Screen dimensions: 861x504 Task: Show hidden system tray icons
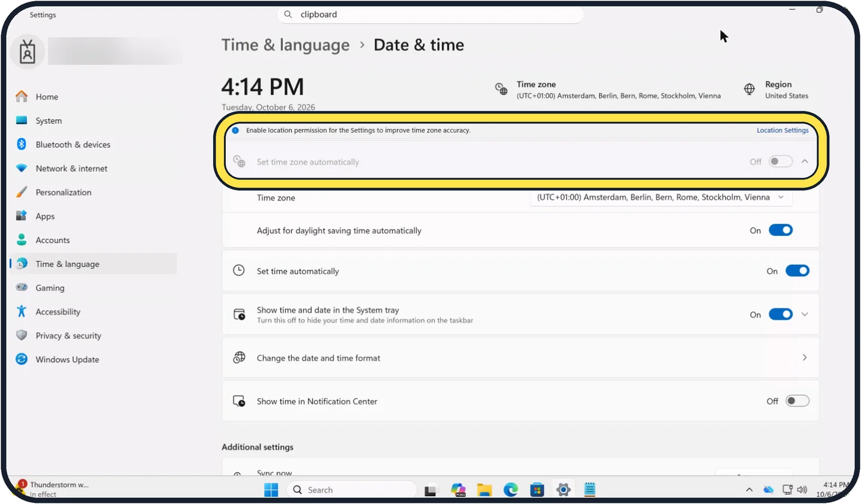click(x=749, y=490)
